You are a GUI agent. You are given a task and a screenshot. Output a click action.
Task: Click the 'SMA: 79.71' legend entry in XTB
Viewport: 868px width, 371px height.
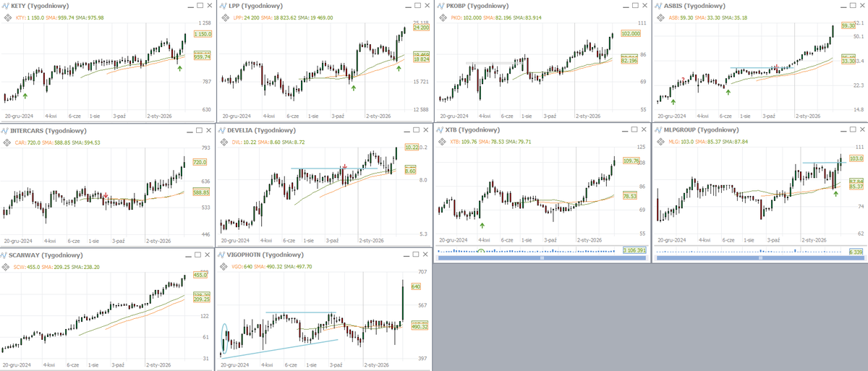519,142
